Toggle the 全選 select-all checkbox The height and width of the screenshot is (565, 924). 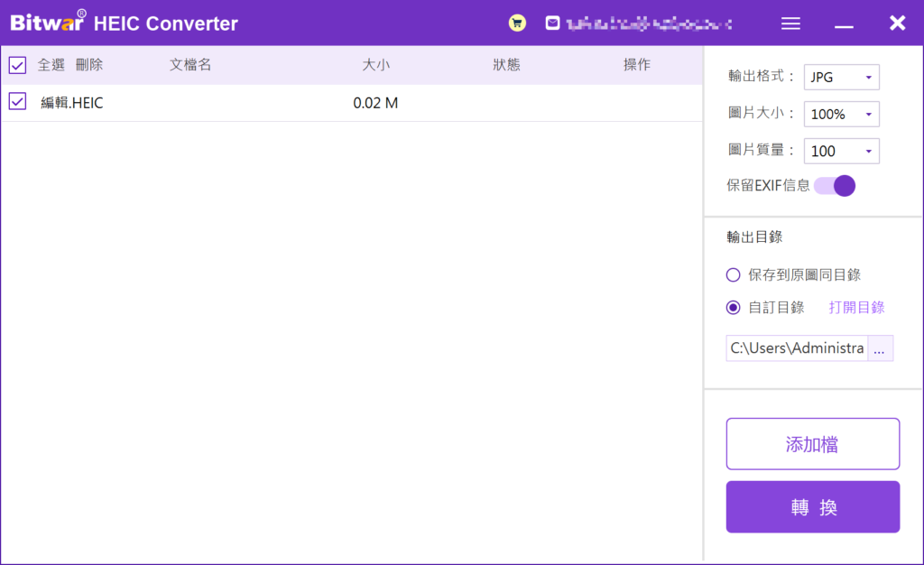18,65
